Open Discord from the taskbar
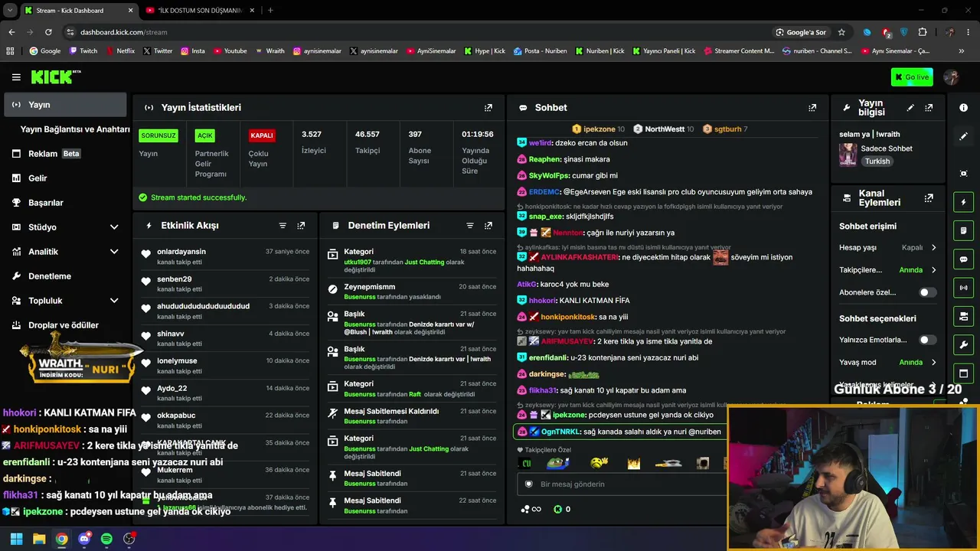This screenshot has width=980, height=551. coord(84,539)
